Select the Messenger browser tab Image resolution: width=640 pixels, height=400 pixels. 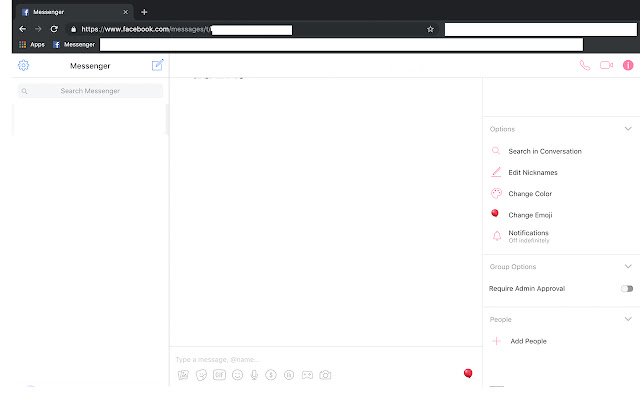point(75,12)
